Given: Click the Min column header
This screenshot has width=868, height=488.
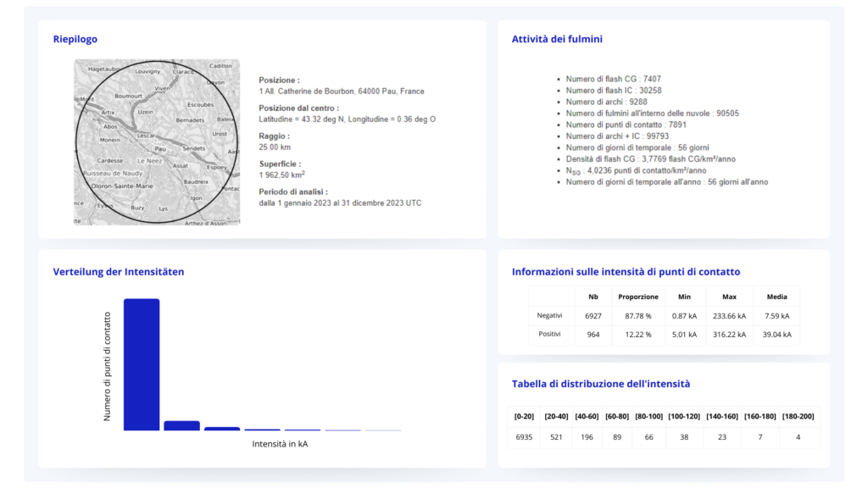Looking at the screenshot, I should point(684,297).
